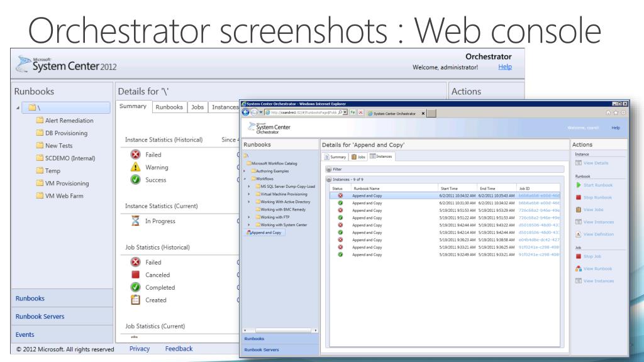Viewport: 644px width, 362px height.
Task: Open Events section in back window
Action: pyautogui.click(x=62, y=334)
